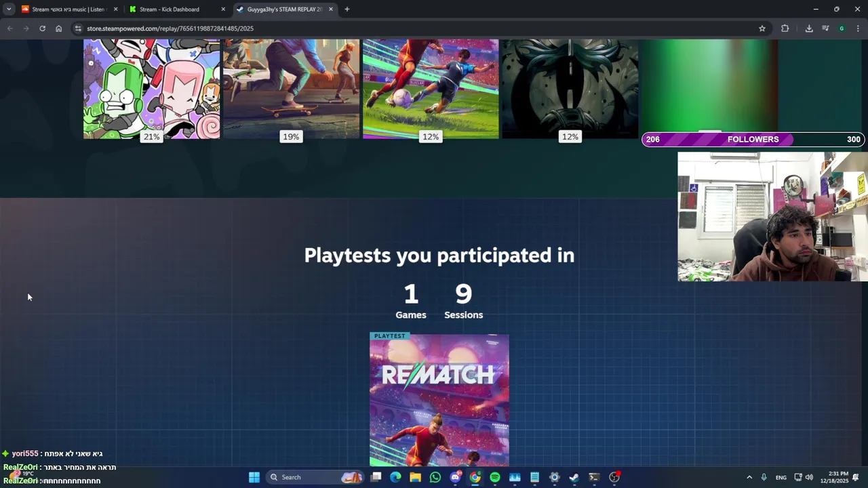This screenshot has height=488, width=868.
Task: Open network and volume quick settings
Action: pos(804,477)
